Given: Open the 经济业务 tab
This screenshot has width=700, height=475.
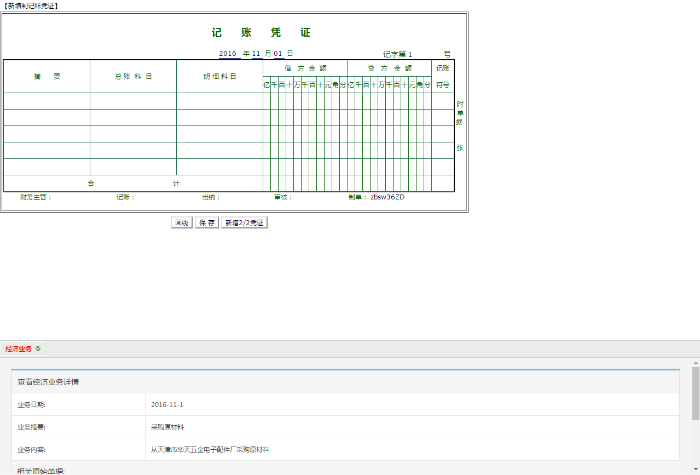Looking at the screenshot, I should (19, 349).
